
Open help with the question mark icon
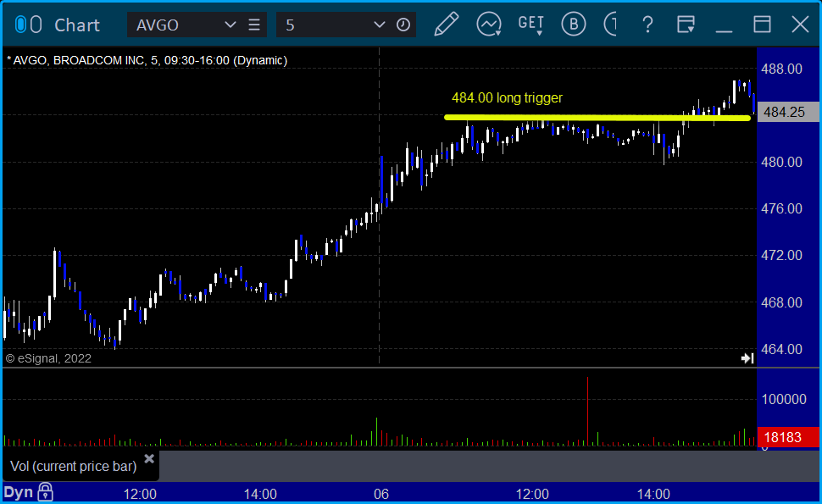(648, 25)
